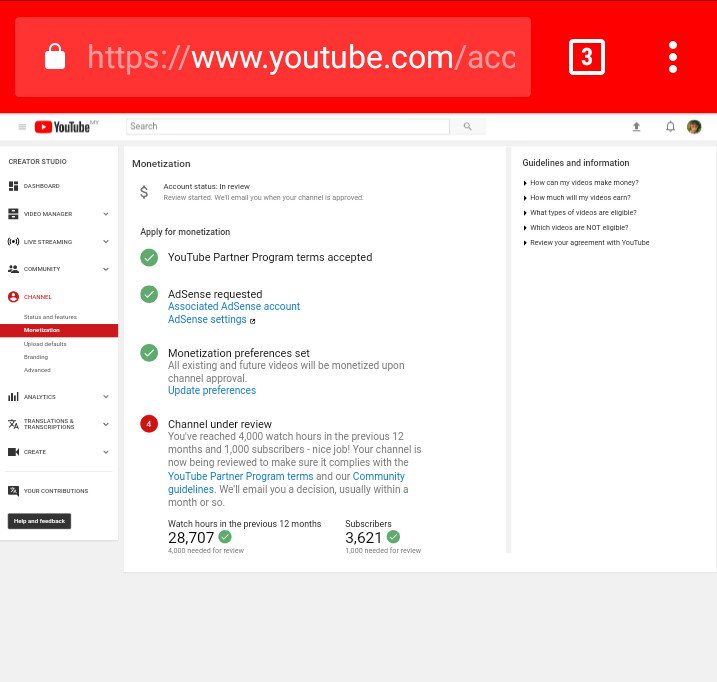The height and width of the screenshot is (682, 717).
Task: Open the notifications bell
Action: tap(670, 126)
